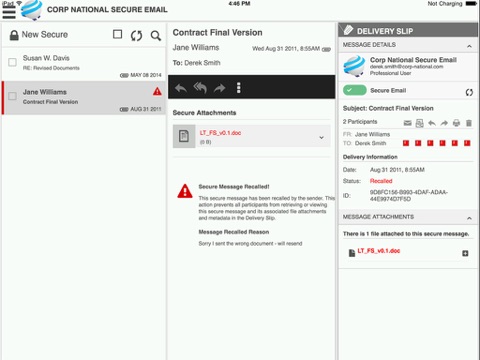Open message search with the magnifier icon
Image resolution: width=480 pixels, height=360 pixels.
155,35
